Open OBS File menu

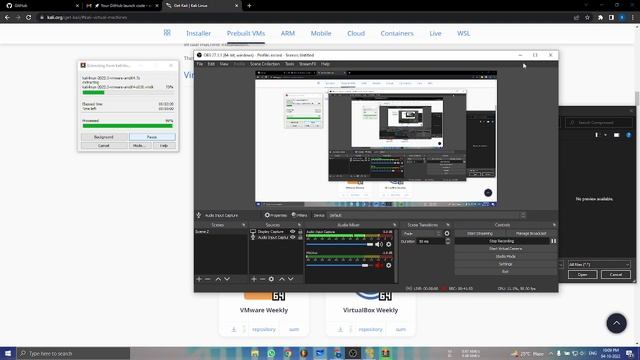click(x=200, y=64)
